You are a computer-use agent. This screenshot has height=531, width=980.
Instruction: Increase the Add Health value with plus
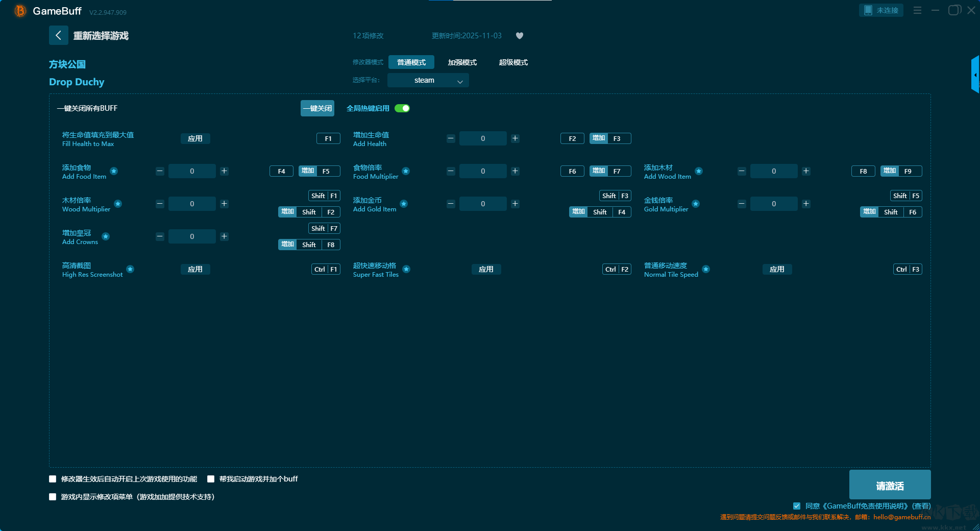click(515, 138)
